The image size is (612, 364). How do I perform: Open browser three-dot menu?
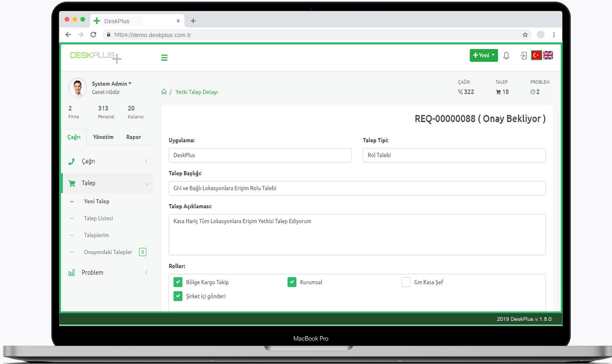(x=554, y=35)
